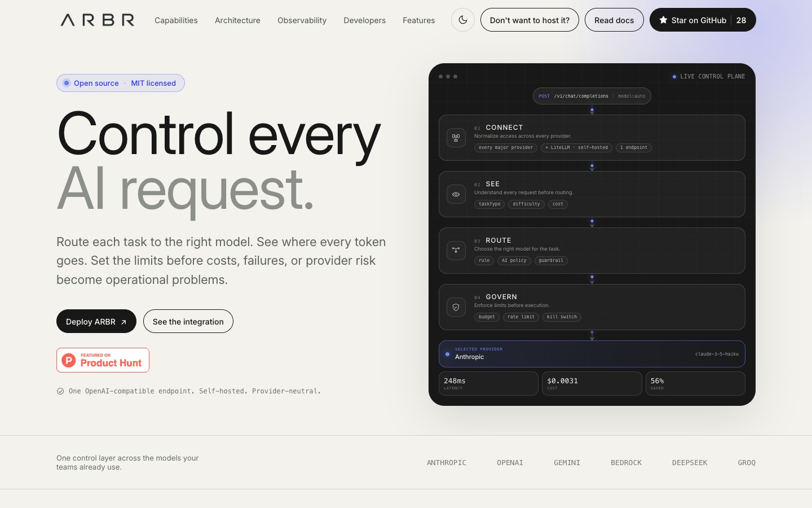Screen dimensions: 812x508
Task: Go to the Features nav item
Action: (419, 20)
